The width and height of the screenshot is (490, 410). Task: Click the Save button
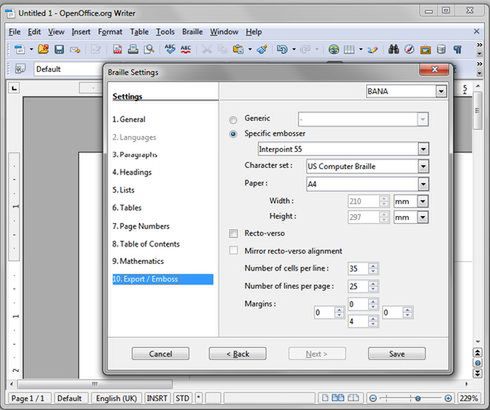tap(397, 354)
